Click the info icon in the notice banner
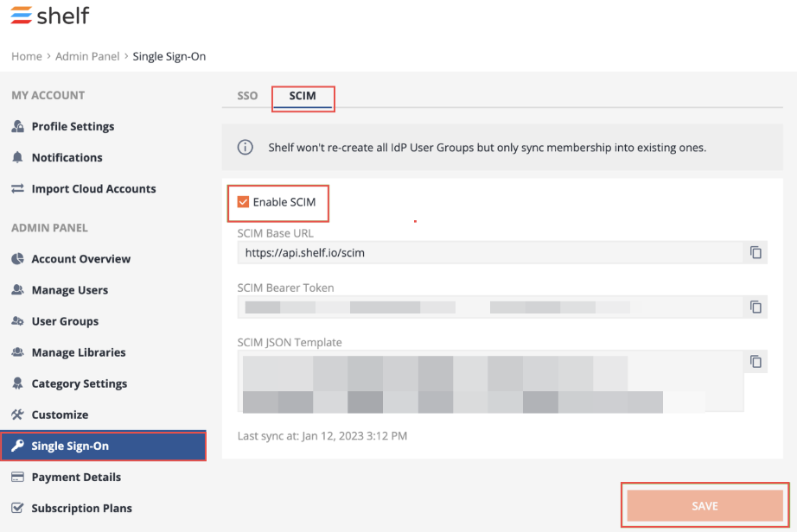This screenshot has height=532, width=797. pyautogui.click(x=245, y=148)
